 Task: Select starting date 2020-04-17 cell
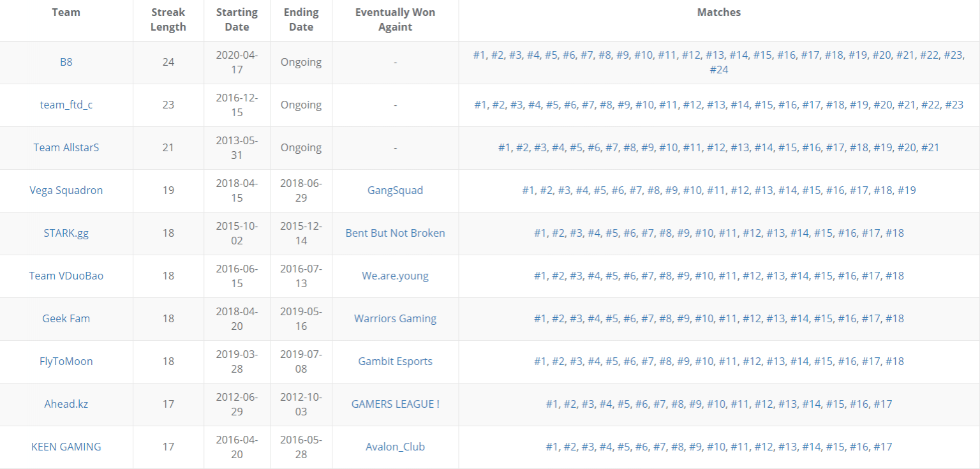[x=237, y=63]
